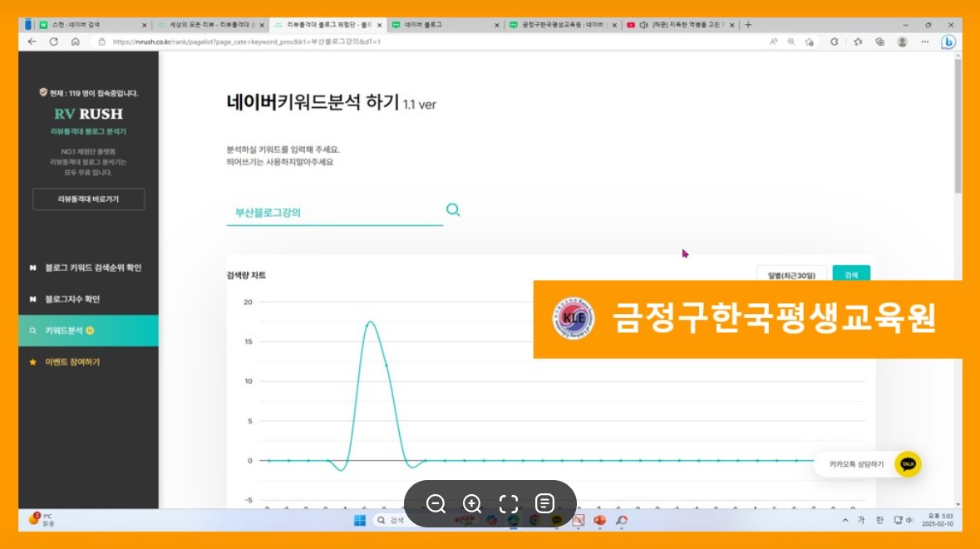This screenshot has width=980, height=549.
Task: Click the address bar zoom magnifier icon
Action: [791, 42]
